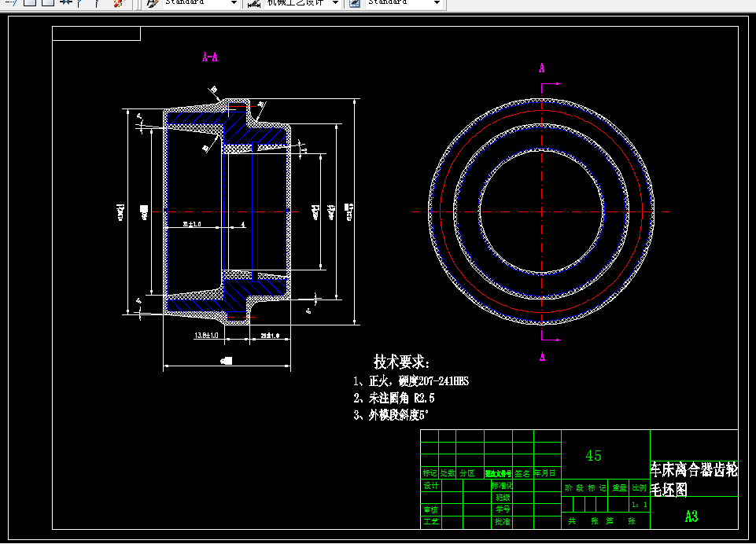
Task: Select the upper magenta section marker A
Action: 542,68
